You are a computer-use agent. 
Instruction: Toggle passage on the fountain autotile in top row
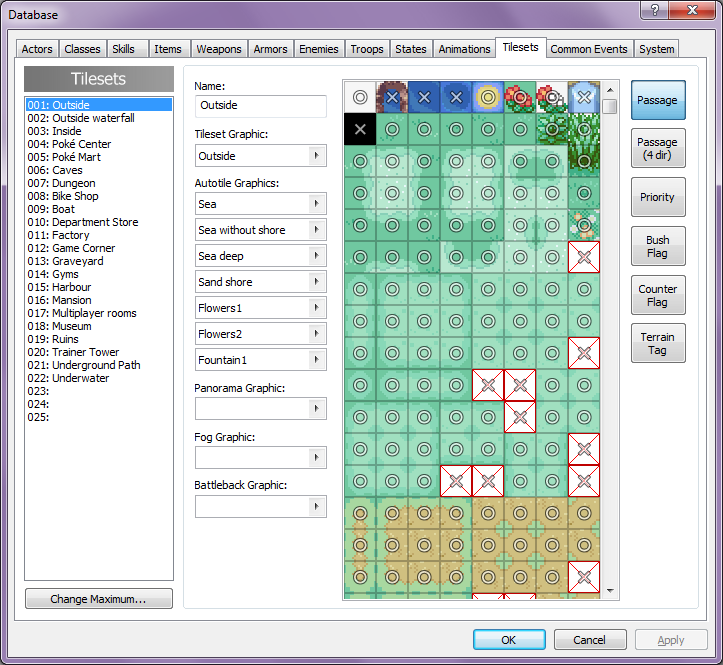click(584, 97)
